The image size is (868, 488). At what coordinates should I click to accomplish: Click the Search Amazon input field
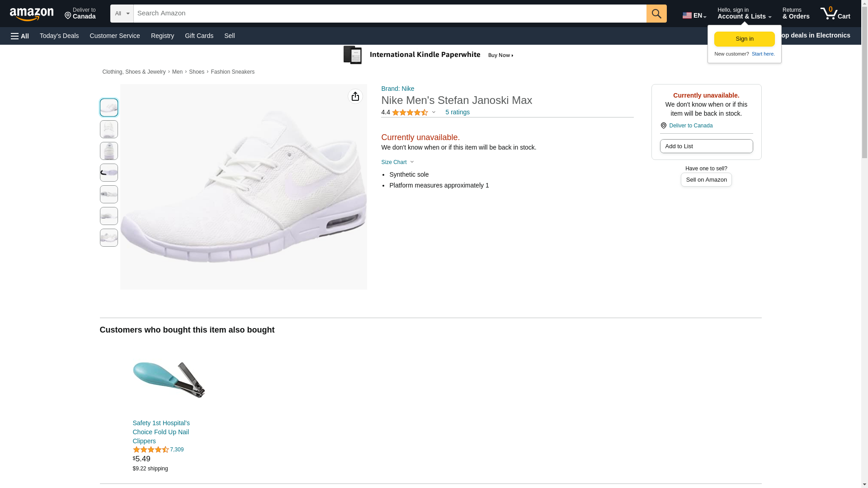(x=390, y=14)
